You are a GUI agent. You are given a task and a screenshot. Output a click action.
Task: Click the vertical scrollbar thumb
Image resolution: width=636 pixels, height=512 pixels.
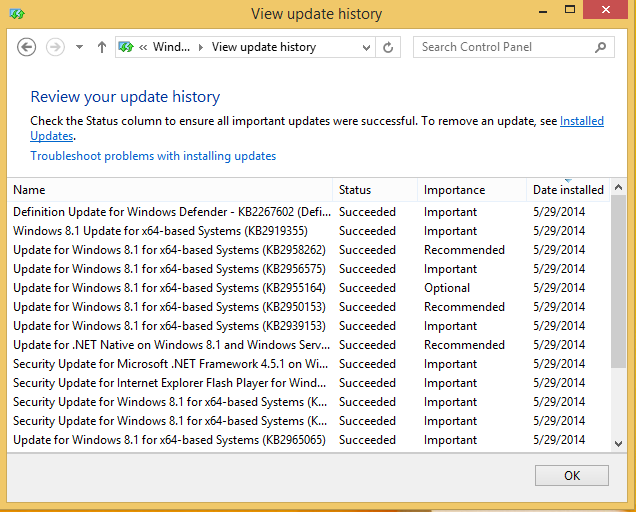pos(618,281)
